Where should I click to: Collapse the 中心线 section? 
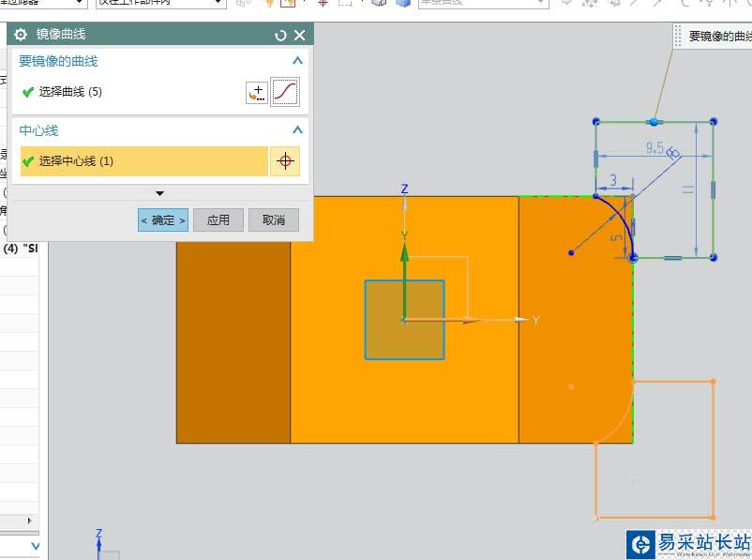pyautogui.click(x=297, y=130)
